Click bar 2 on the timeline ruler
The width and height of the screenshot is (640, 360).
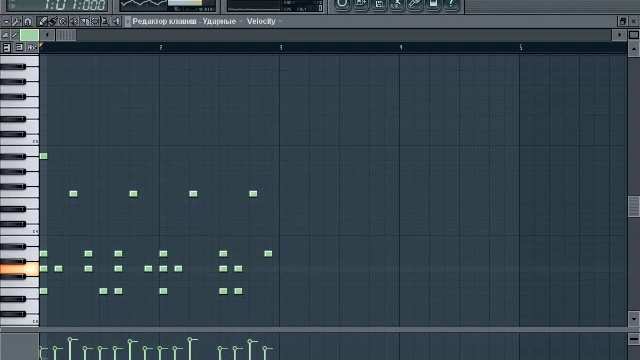[160, 48]
